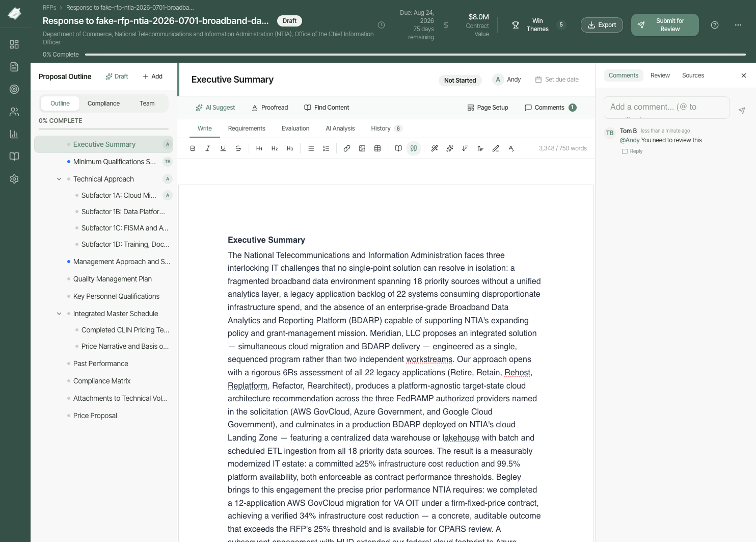This screenshot has height=542, width=756.
Task: Open the clock history icon in header
Action: 381,25
